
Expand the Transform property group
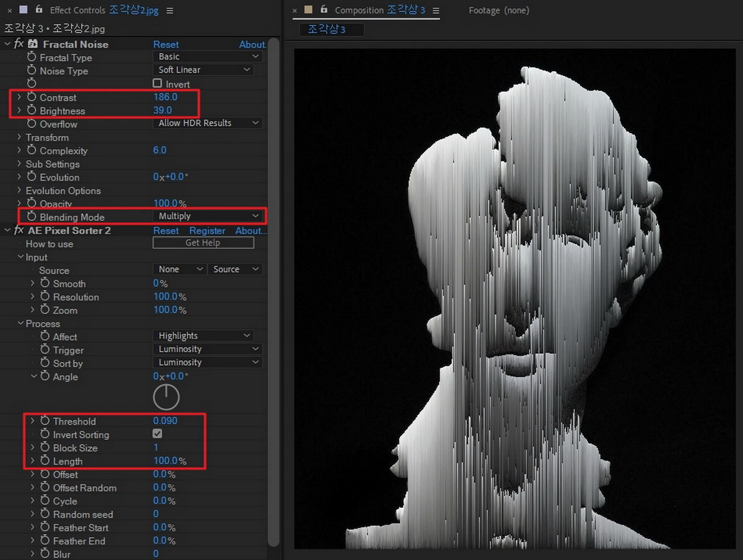[x=19, y=137]
